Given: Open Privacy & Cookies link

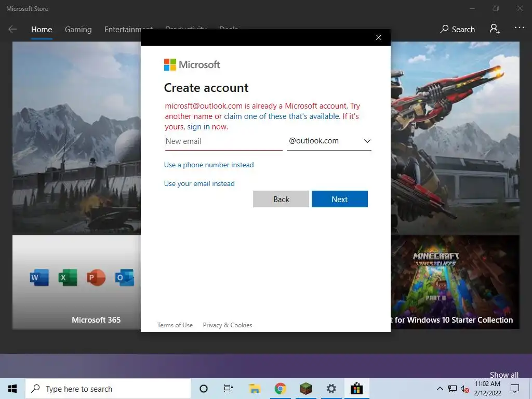Looking at the screenshot, I should point(228,325).
